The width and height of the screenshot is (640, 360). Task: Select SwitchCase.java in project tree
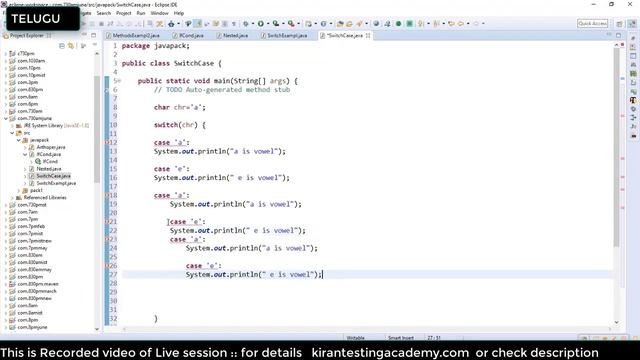[53, 176]
